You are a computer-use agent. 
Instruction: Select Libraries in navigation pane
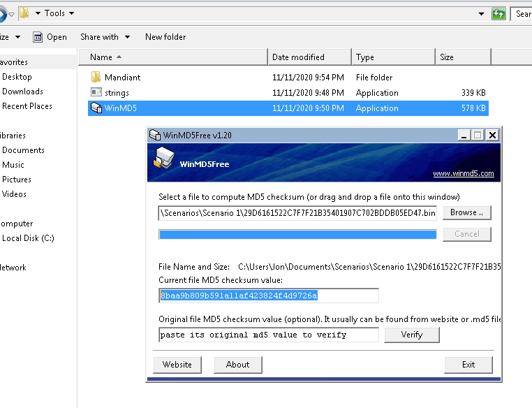(x=13, y=136)
